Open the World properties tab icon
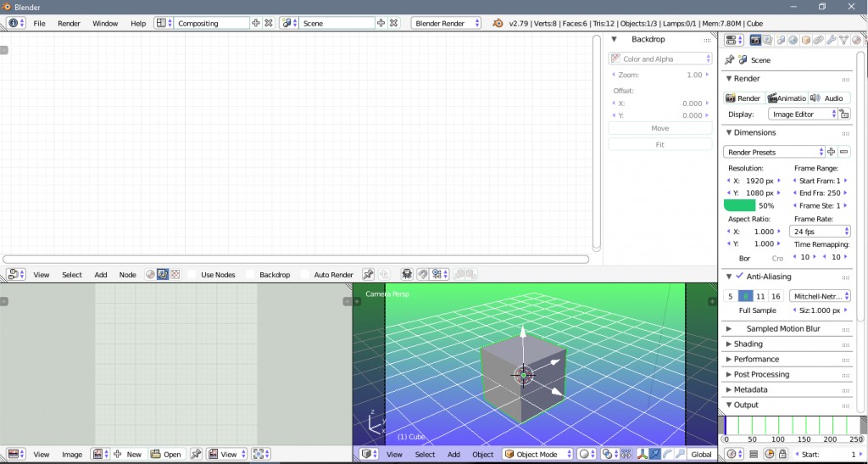 pyautogui.click(x=793, y=40)
